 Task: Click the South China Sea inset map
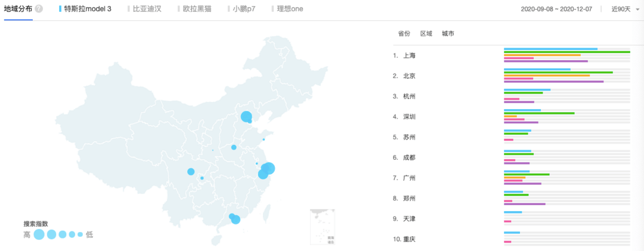tap(323, 227)
